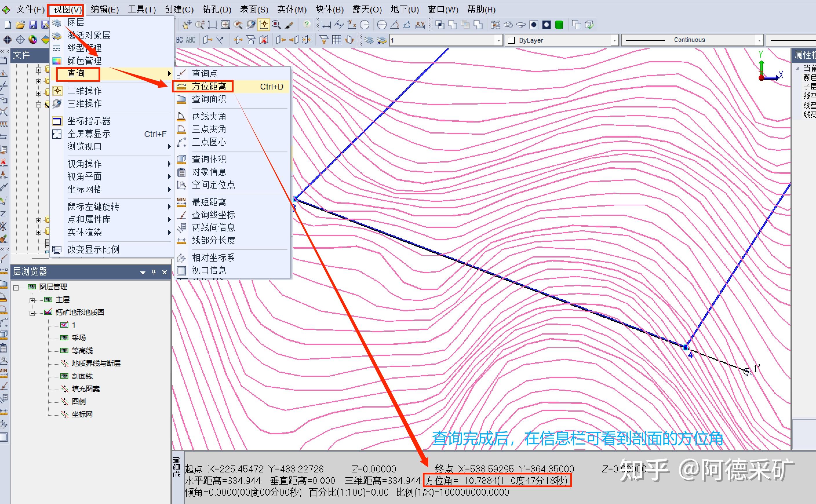Viewport: 816px width, 504px height.
Task: Toggle visibility of 等高线 layer
Action: tap(64, 350)
